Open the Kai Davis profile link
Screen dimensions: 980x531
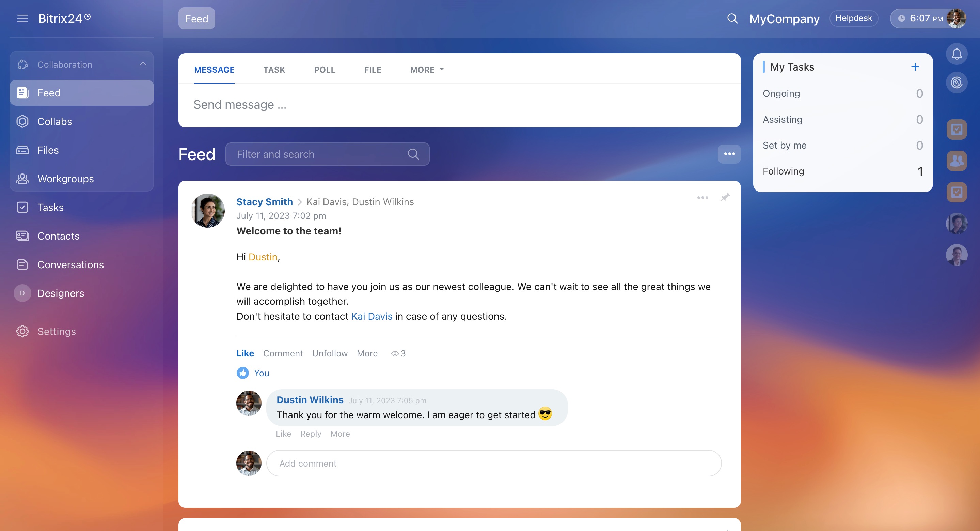[x=371, y=316]
